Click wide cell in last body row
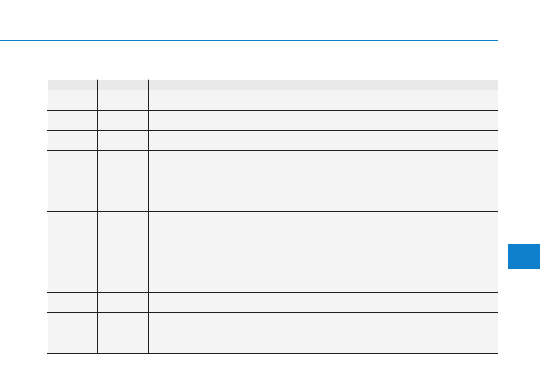Image resolution: width=546 pixels, height=392 pixels. pos(323,343)
